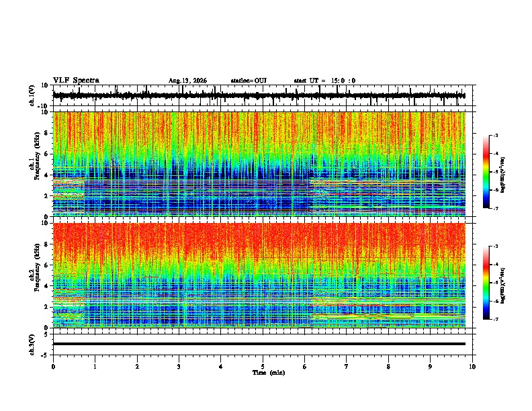Select the date text "Aug.13, 2026"
The width and height of the screenshot is (532, 411).
[187, 81]
